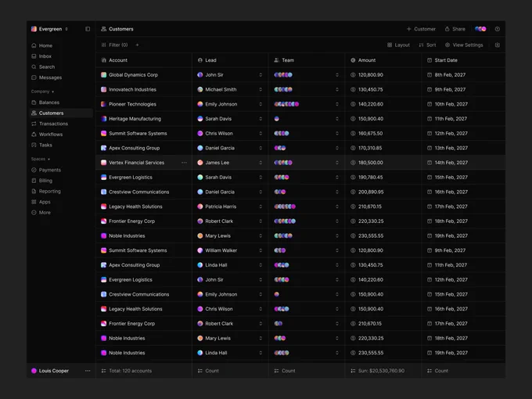This screenshot has width=532, height=399.
Task: Collapse the sidebar panel icon
Action: click(x=88, y=29)
